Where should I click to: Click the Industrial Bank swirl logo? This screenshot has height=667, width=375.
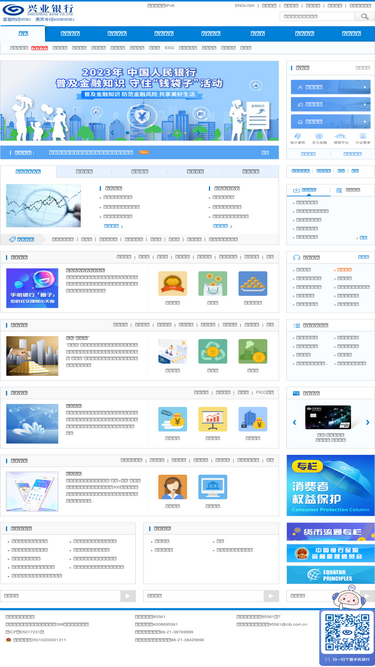pyautogui.click(x=13, y=9)
